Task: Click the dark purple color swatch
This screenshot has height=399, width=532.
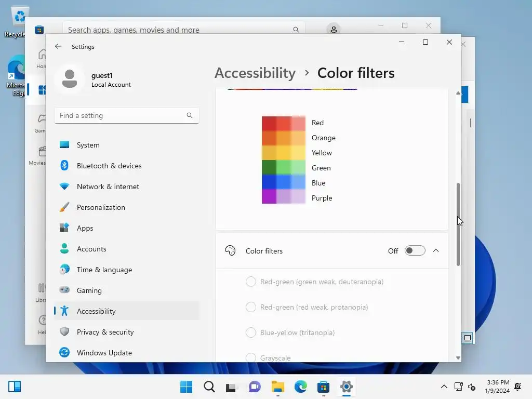Action: [269, 196]
